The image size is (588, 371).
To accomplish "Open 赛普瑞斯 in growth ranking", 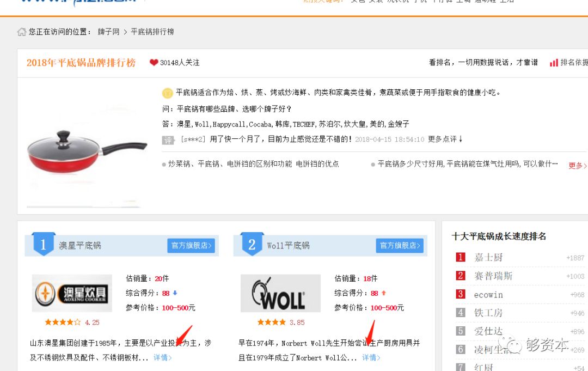I will tap(493, 276).
